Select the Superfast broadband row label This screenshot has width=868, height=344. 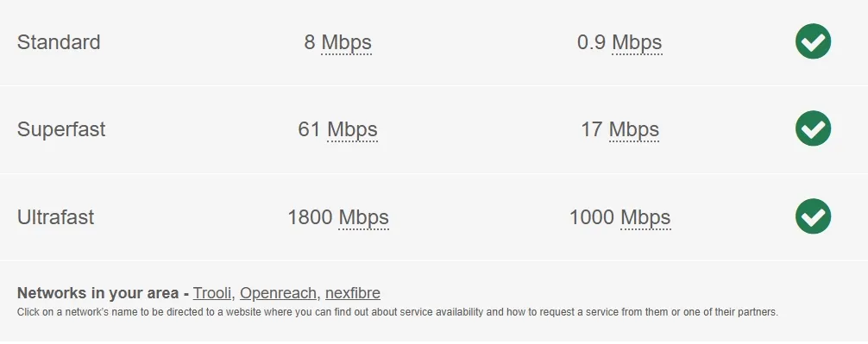(x=61, y=129)
